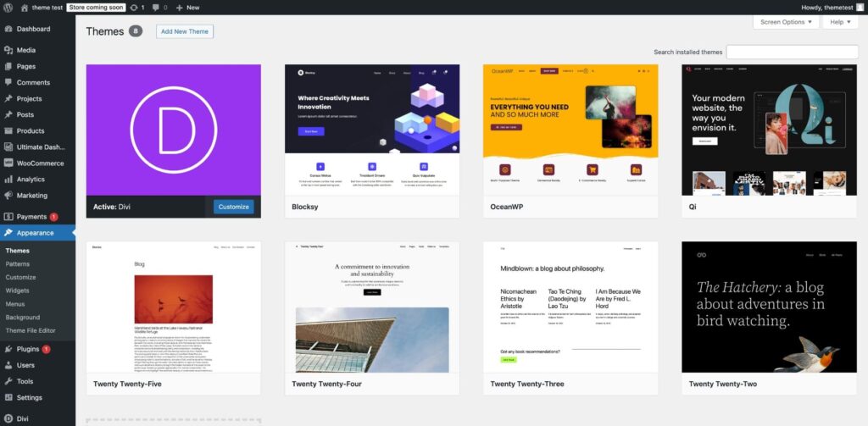Click the WooCommerce sidebar icon
Image resolution: width=868 pixels, height=426 pixels.
pyautogui.click(x=8, y=163)
